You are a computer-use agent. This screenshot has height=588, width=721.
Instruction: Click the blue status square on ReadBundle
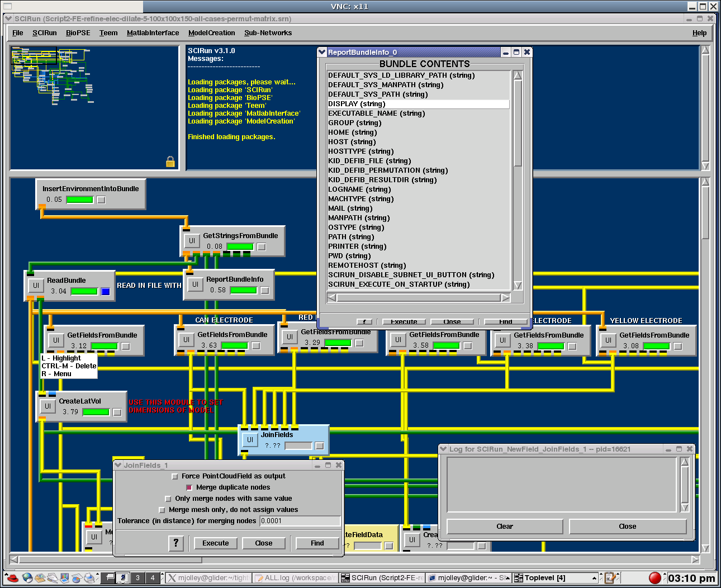[106, 291]
